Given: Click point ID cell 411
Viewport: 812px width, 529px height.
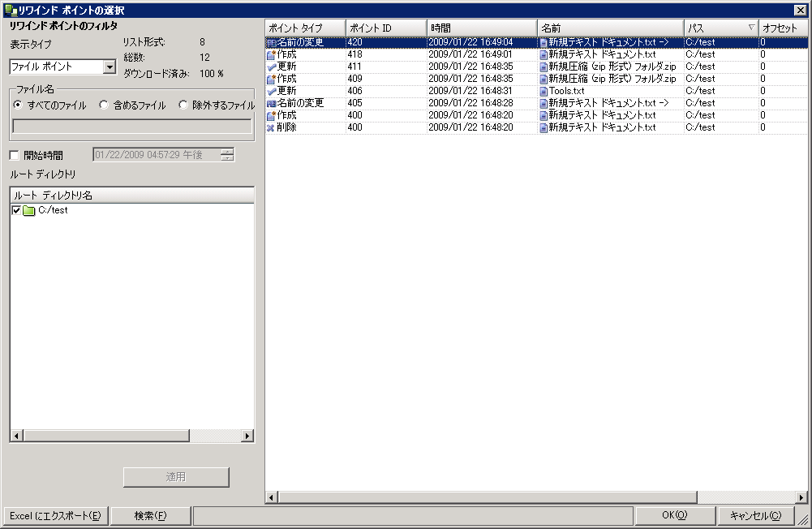Looking at the screenshot, I should click(355, 67).
